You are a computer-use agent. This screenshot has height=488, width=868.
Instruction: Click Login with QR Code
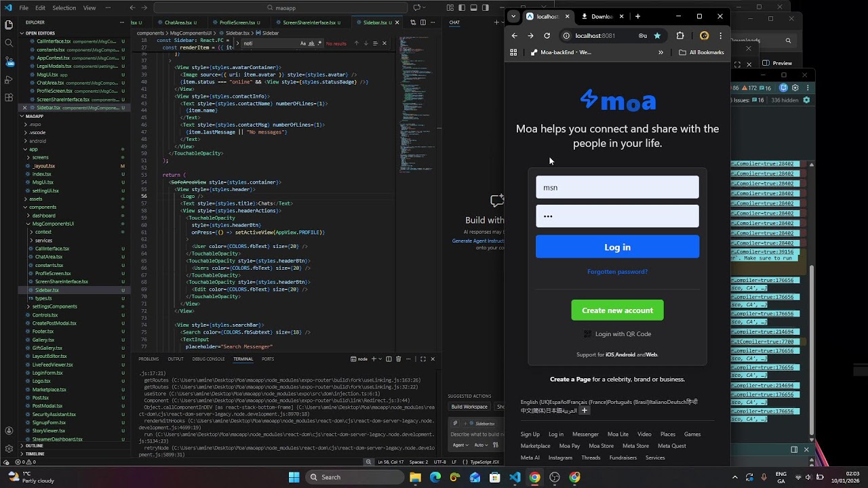point(617,333)
